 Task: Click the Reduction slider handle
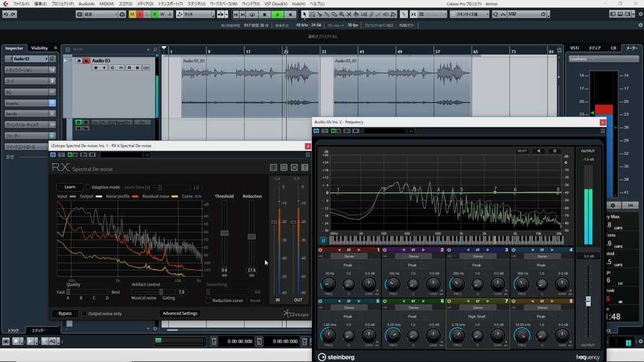252,236
